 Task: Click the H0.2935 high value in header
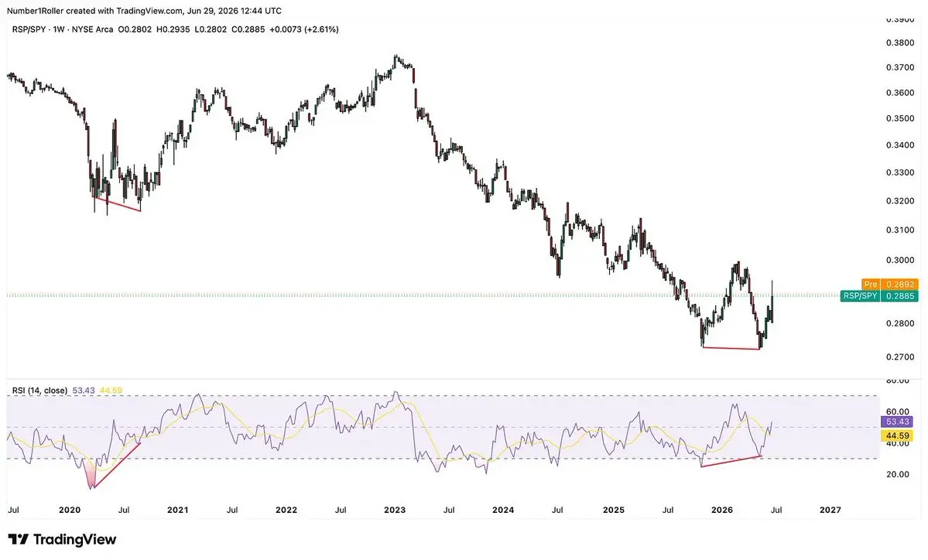(173, 29)
